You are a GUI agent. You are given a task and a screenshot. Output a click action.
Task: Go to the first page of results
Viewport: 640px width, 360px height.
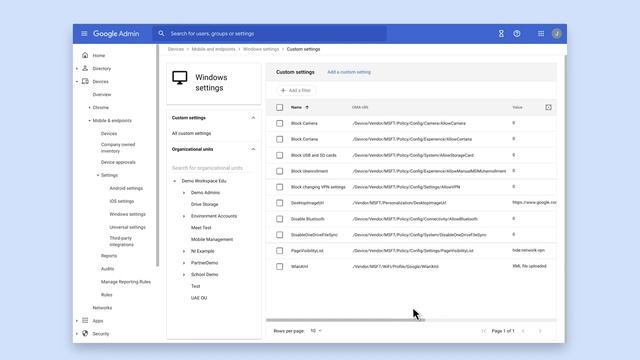484,331
